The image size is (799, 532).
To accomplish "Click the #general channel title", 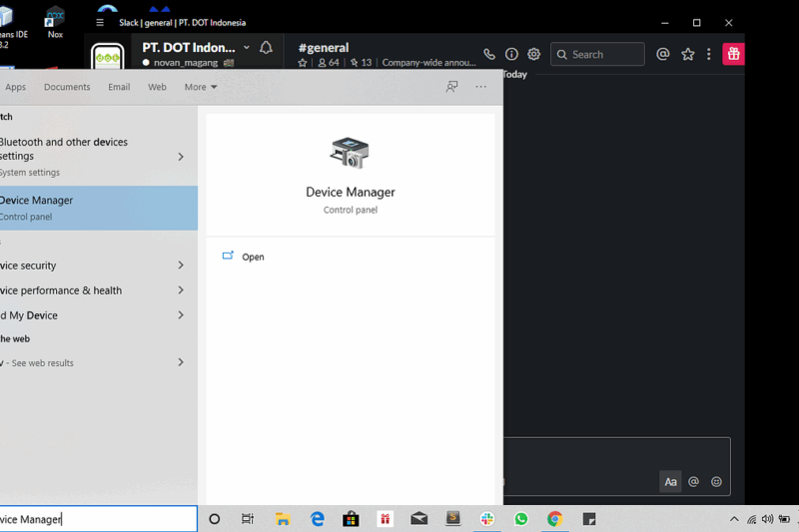I will point(324,47).
